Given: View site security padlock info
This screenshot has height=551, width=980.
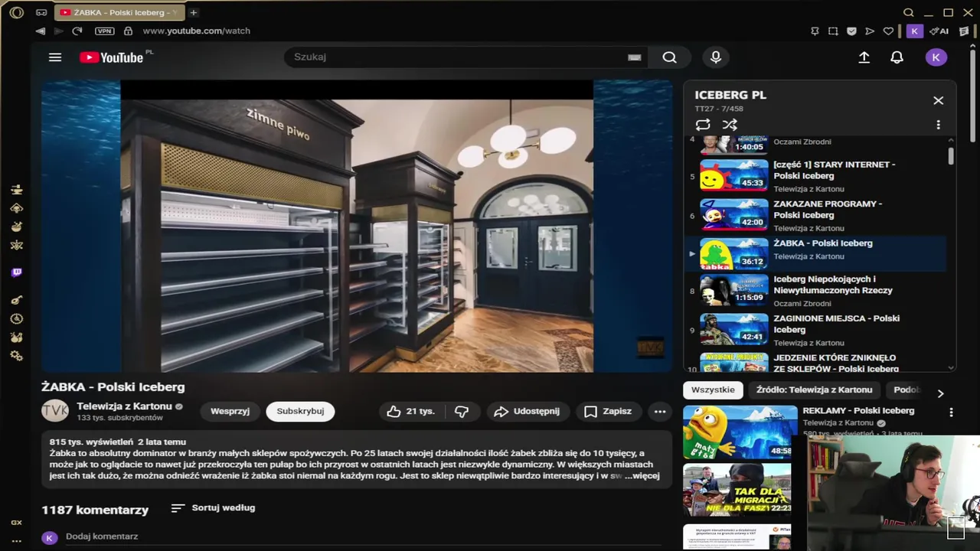Looking at the screenshot, I should pyautogui.click(x=128, y=31).
